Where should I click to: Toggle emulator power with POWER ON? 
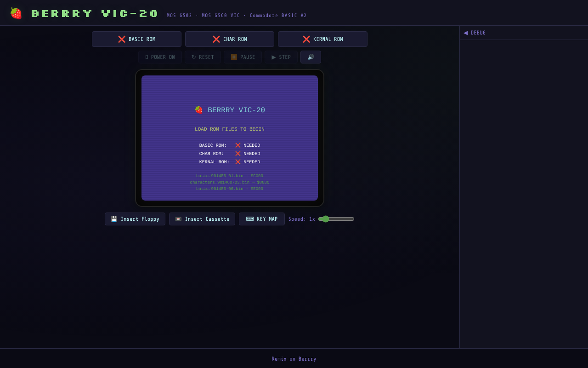(160, 57)
